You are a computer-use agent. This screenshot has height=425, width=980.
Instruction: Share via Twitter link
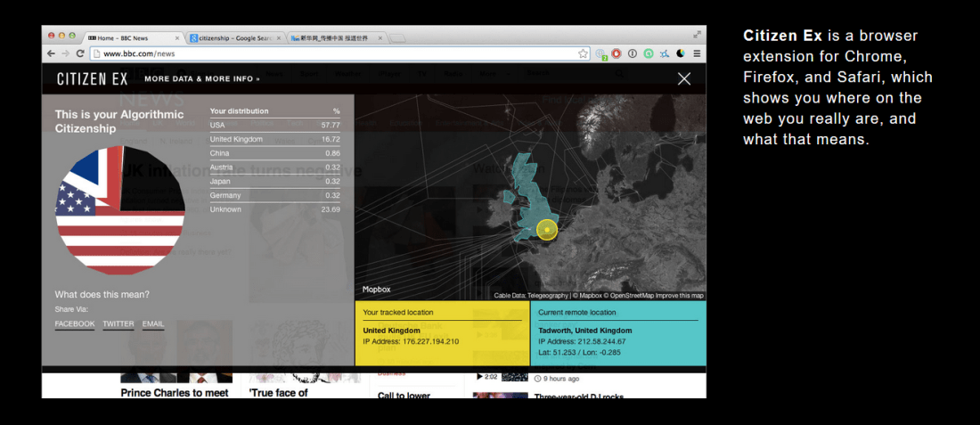pos(118,324)
